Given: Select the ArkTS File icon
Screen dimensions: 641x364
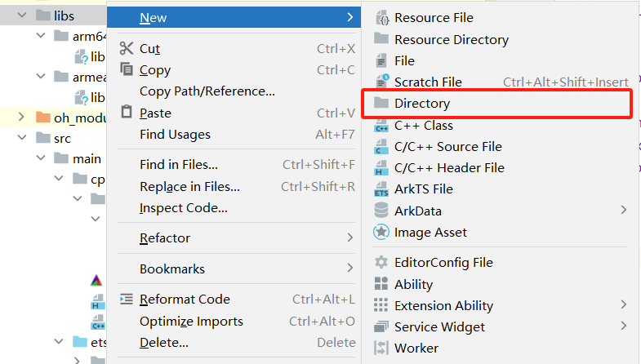Looking at the screenshot, I should (381, 189).
